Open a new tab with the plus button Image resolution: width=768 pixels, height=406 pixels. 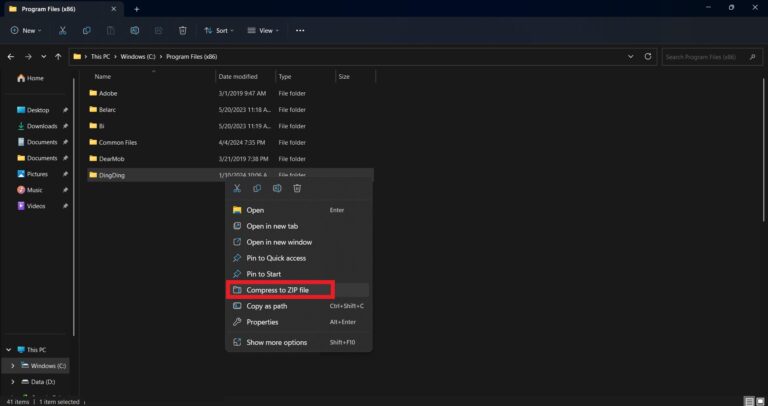click(x=137, y=9)
